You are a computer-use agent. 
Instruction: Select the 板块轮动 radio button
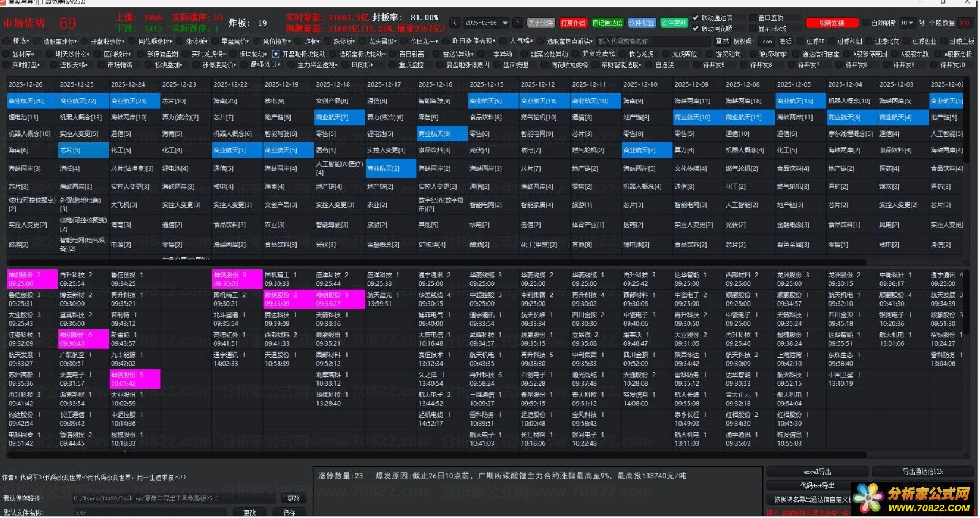[232, 54]
